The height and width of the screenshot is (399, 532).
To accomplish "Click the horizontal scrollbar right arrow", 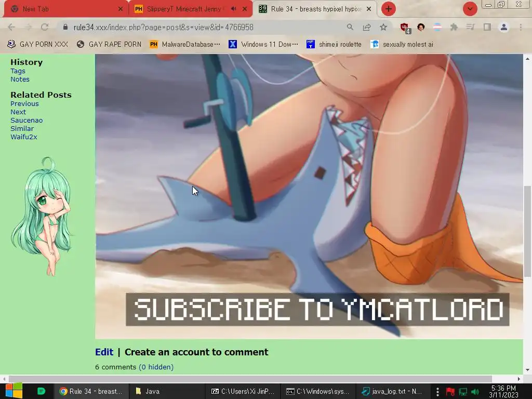I will coord(519,379).
